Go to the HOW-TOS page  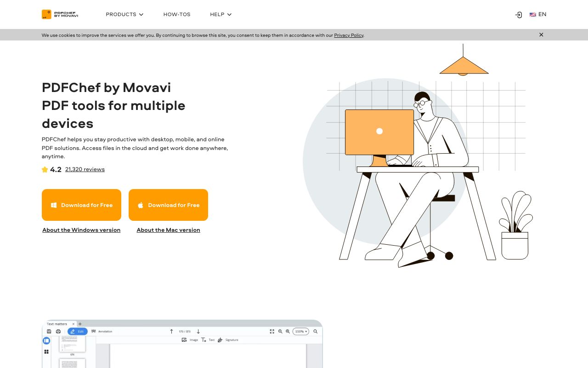(177, 15)
